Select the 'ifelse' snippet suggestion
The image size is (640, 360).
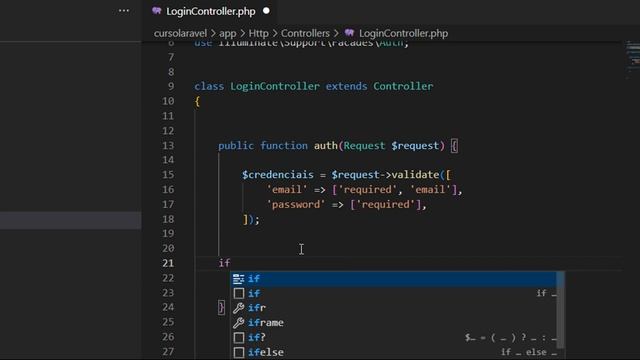[394, 352]
